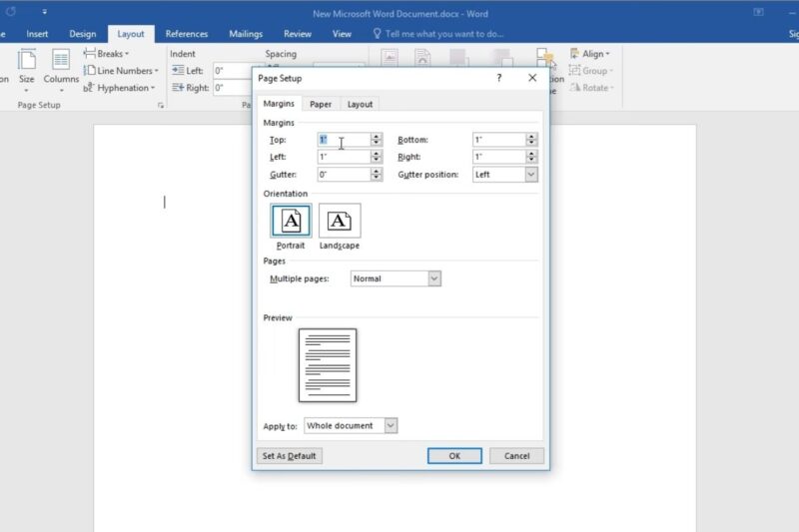Switch to the Layout dialog tab
This screenshot has width=799, height=532.
[x=360, y=104]
